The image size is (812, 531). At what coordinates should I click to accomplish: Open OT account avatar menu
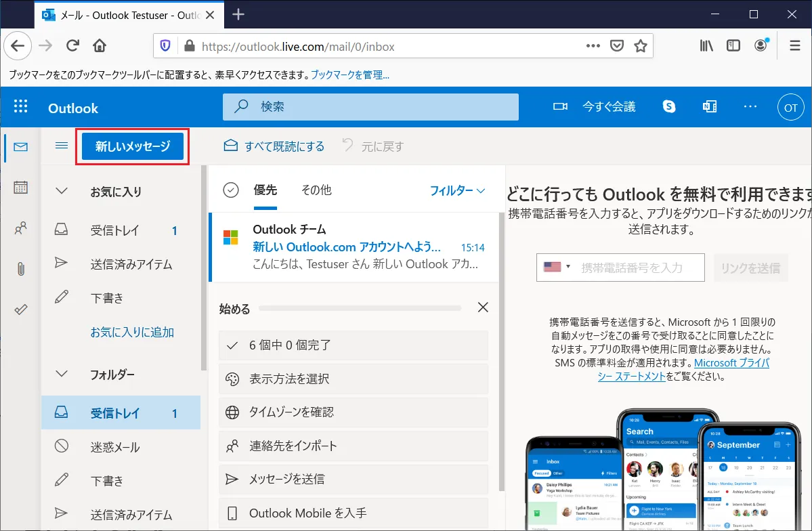tap(791, 107)
